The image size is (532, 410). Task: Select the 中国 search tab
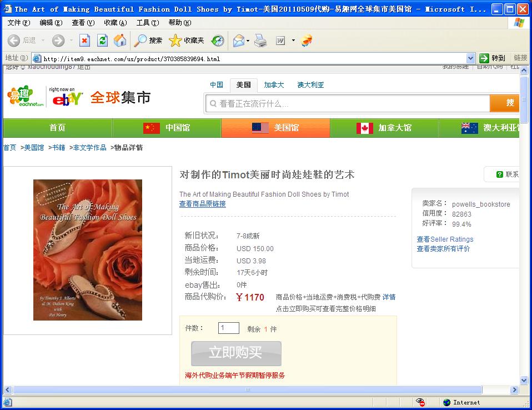[217, 85]
